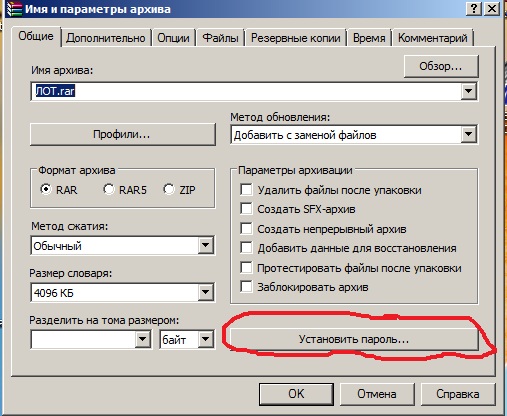Open the Файлы tab
This screenshot has height=416, width=507.
220,38
